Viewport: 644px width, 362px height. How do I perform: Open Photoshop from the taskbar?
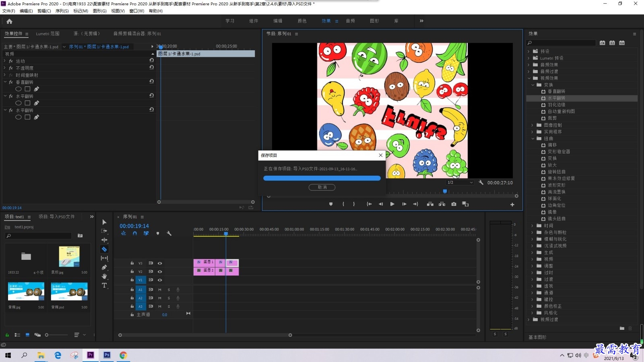point(107,355)
